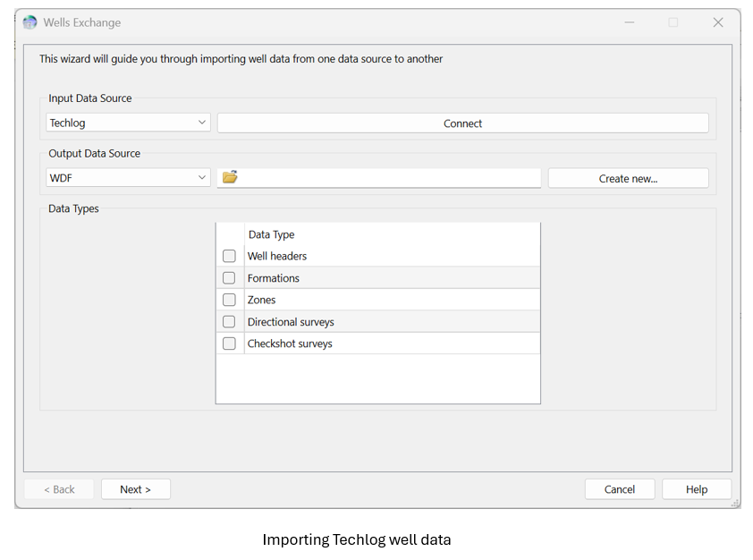
Task: Click the Data Type column header
Action: [x=271, y=234]
